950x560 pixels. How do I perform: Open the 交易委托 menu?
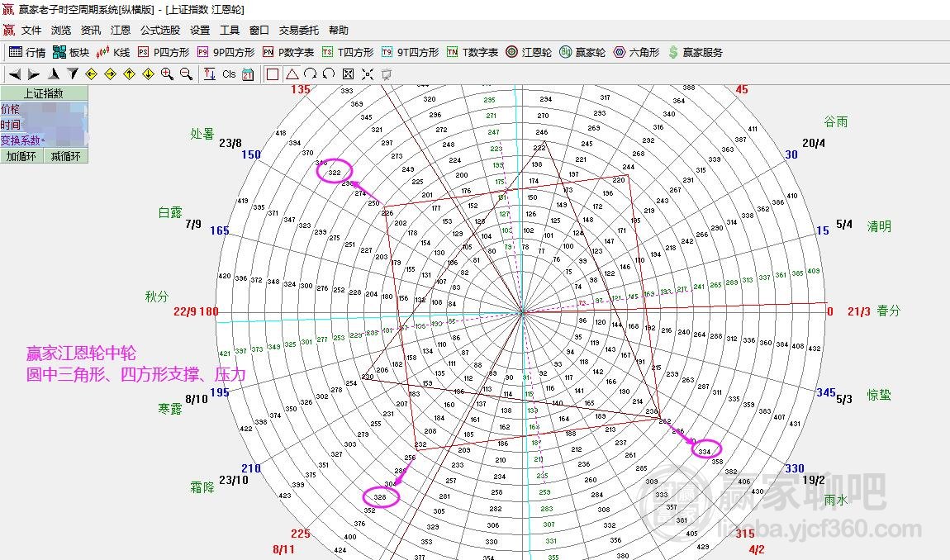(x=299, y=31)
